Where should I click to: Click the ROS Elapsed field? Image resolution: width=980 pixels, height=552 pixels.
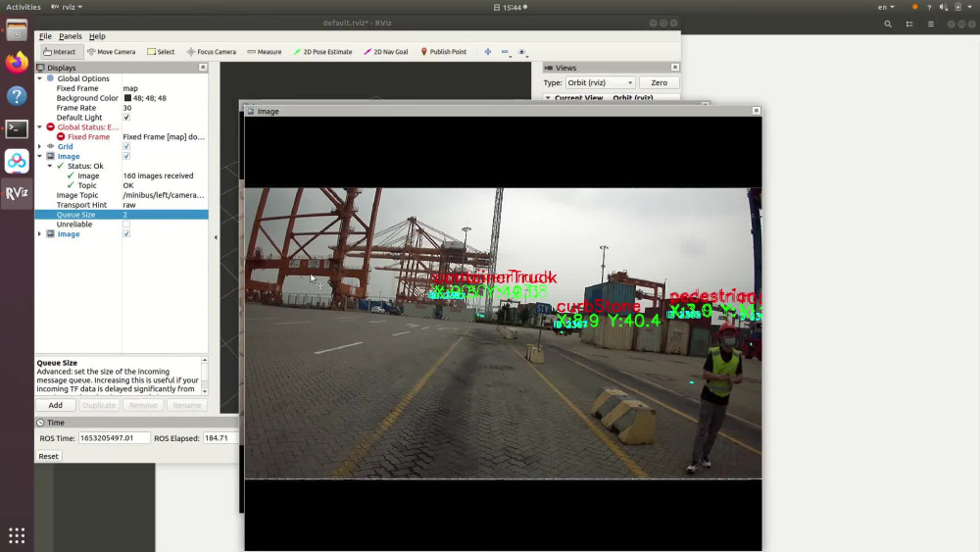click(221, 438)
